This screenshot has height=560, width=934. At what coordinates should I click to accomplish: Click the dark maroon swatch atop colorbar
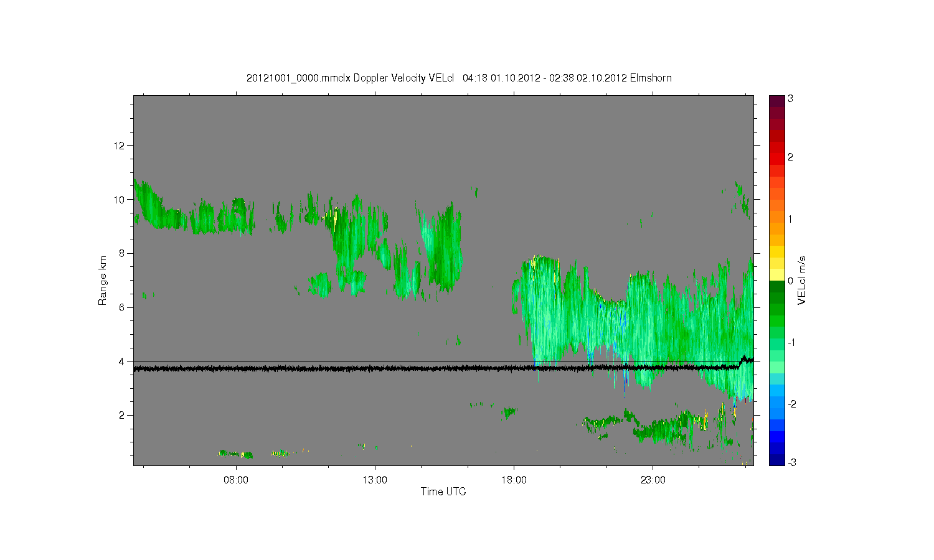776,101
